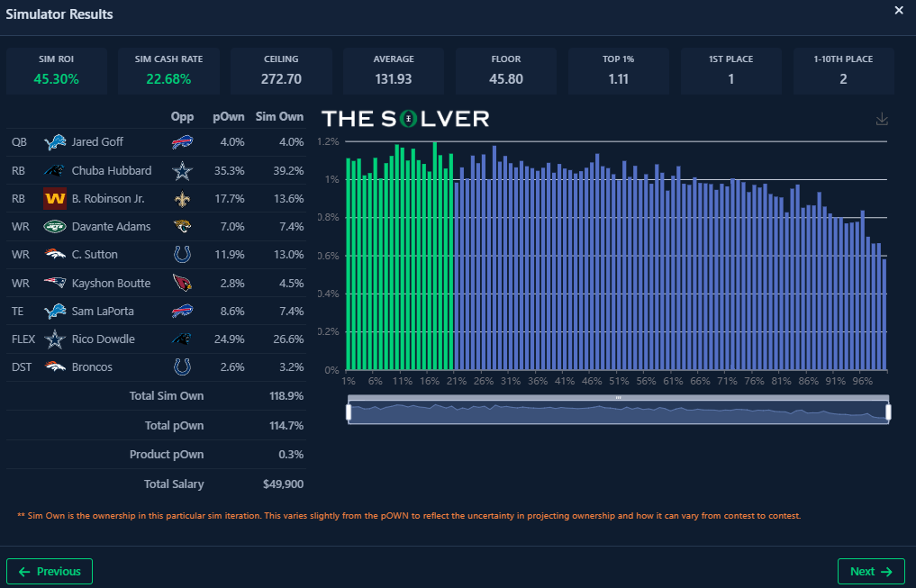This screenshot has height=588, width=916.
Task: Click the Total pOwn value 114.7%
Action: tap(286, 426)
